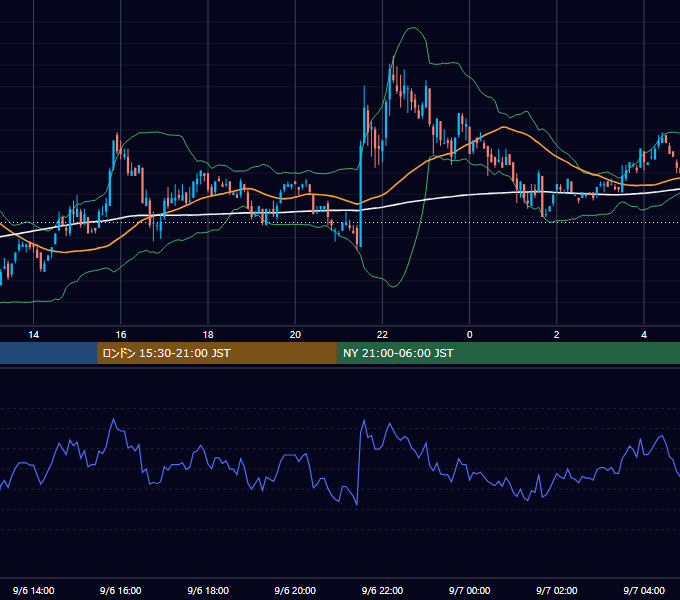Viewport: 680px width, 600px height.
Task: Click the 9/7 04:00 date label
Action: pos(644,590)
